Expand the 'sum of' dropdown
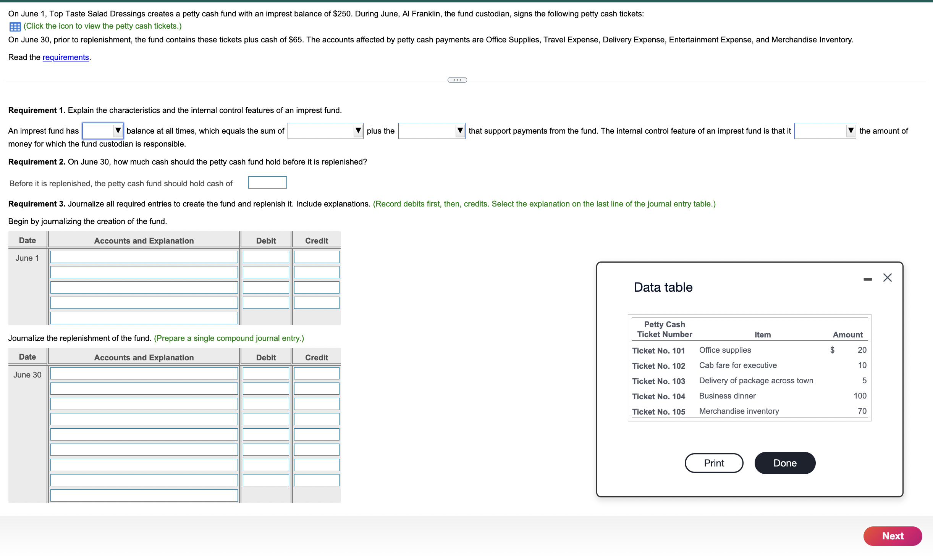This screenshot has width=933, height=560. (325, 131)
